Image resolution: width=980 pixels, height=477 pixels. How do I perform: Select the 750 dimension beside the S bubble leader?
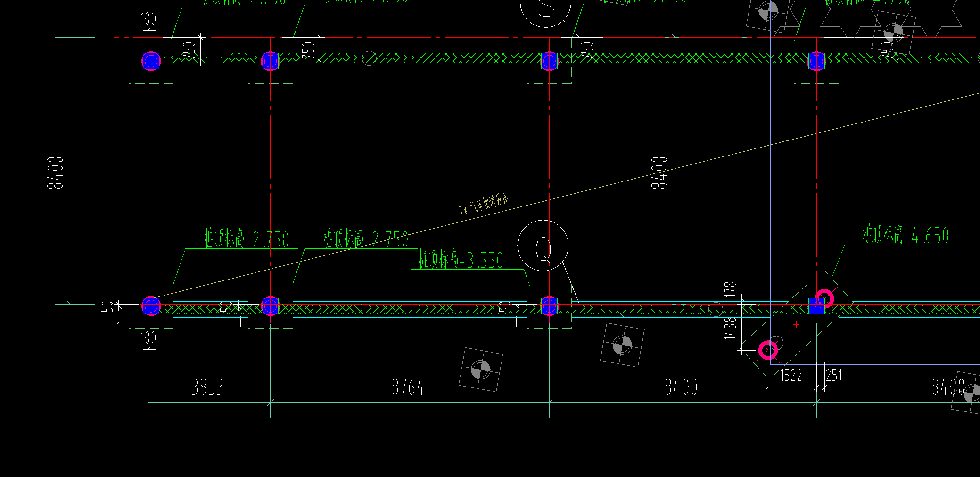coord(587,51)
